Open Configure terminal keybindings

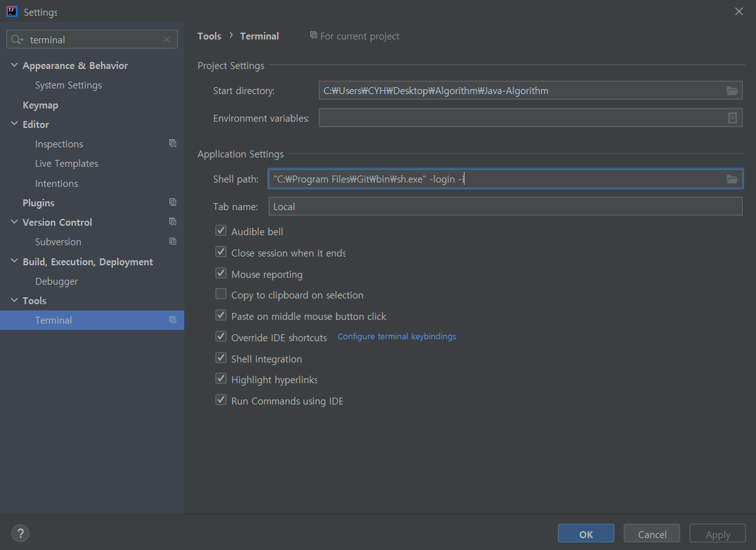click(396, 336)
